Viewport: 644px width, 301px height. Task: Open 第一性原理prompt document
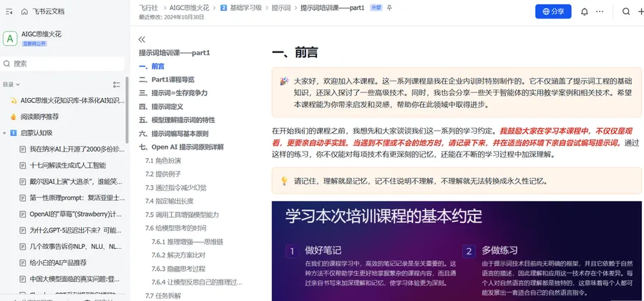[x=77, y=198]
